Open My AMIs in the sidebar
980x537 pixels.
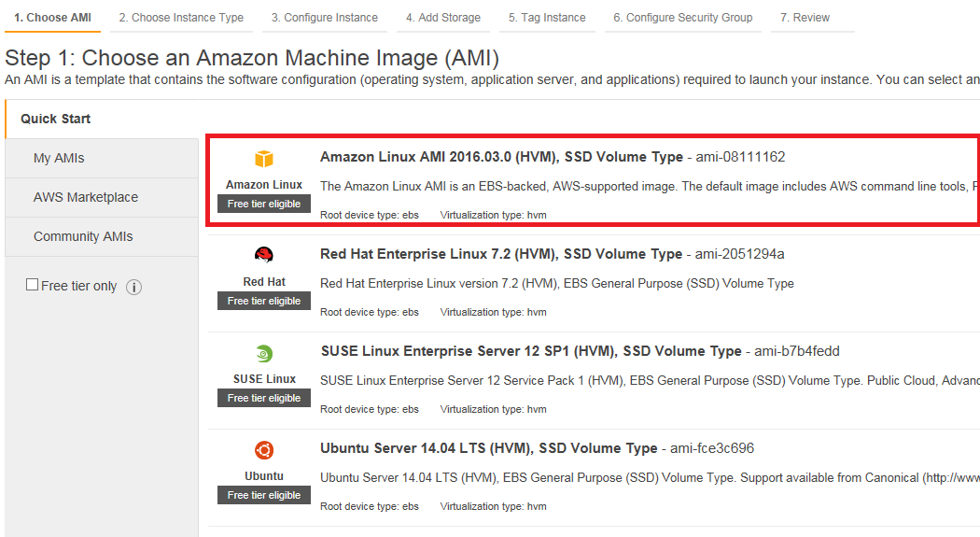102,158
